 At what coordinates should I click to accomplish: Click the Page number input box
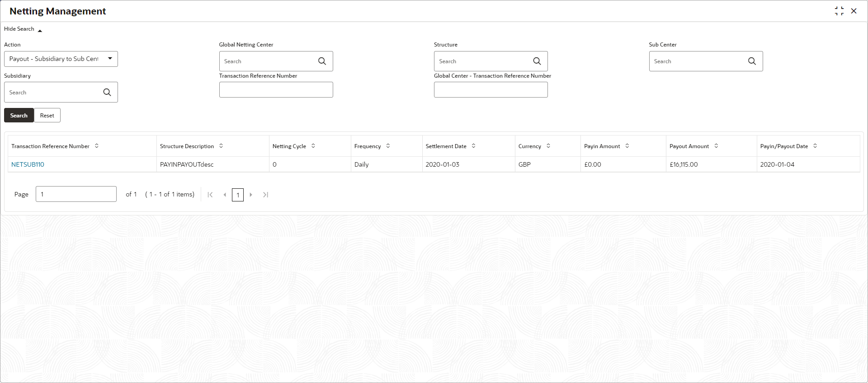(76, 194)
